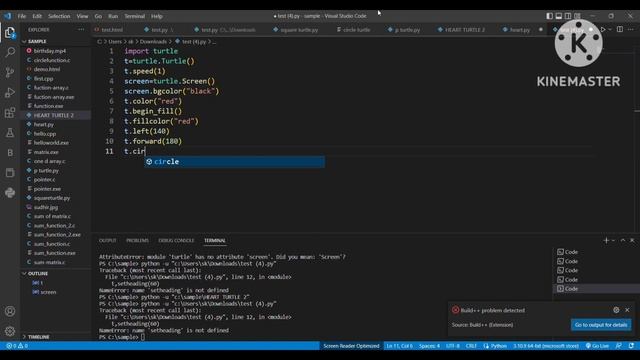
Task: Accept the circle autocomplete suggestion
Action: (234, 162)
